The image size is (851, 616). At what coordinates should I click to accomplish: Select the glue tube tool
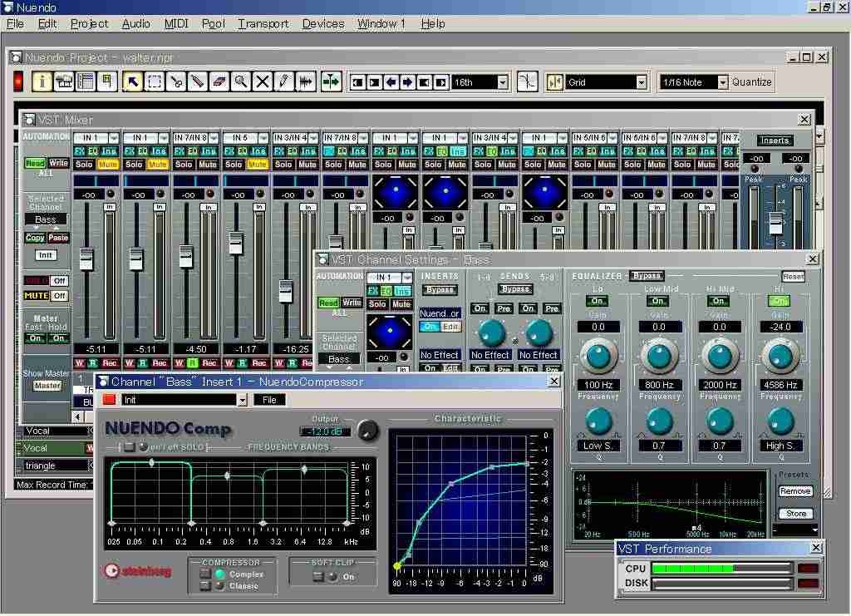pyautogui.click(x=198, y=82)
